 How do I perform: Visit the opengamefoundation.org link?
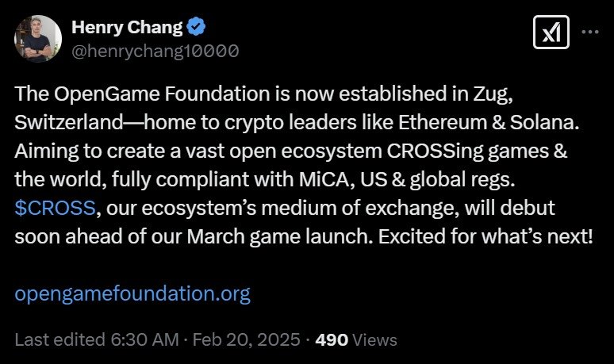tap(132, 293)
